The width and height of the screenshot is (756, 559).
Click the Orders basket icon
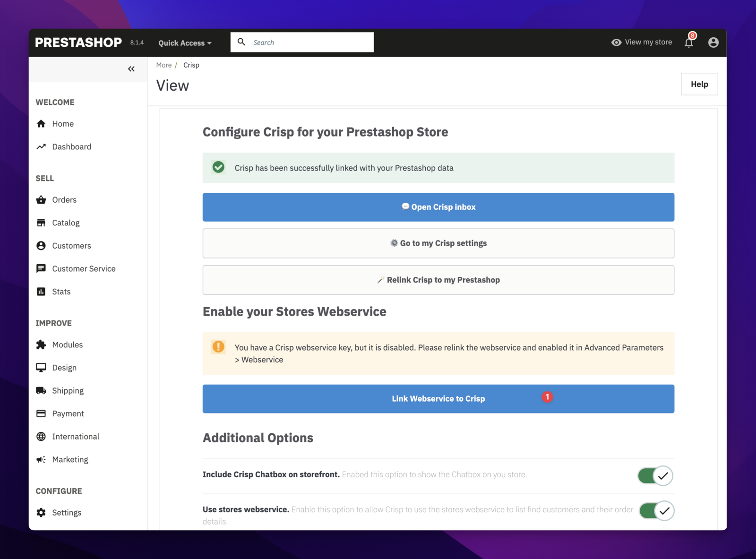pyautogui.click(x=41, y=200)
